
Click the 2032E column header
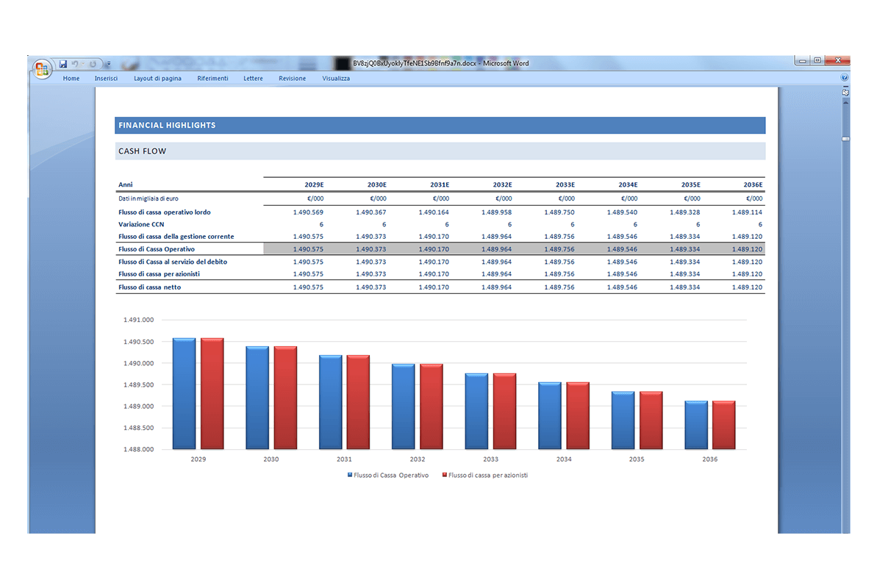pyautogui.click(x=502, y=184)
